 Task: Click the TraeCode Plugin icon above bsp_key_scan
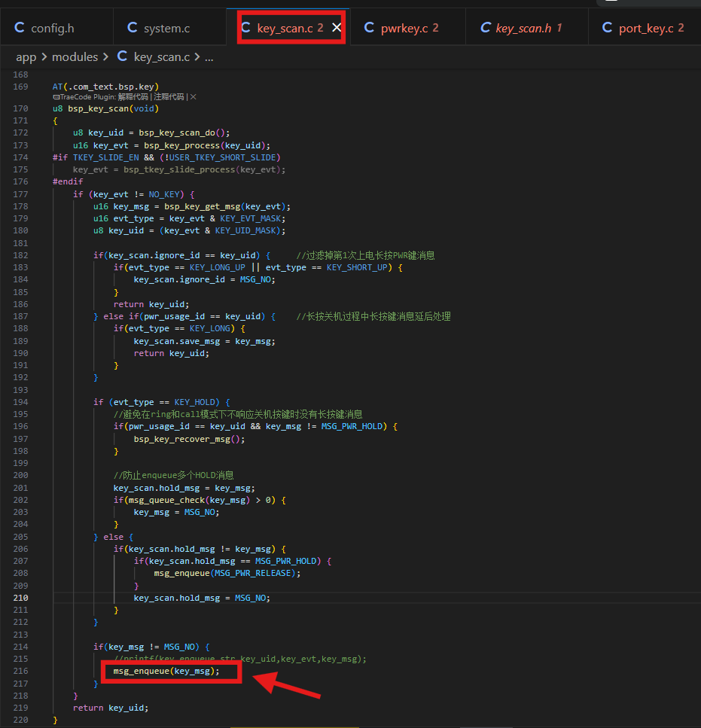tap(56, 97)
